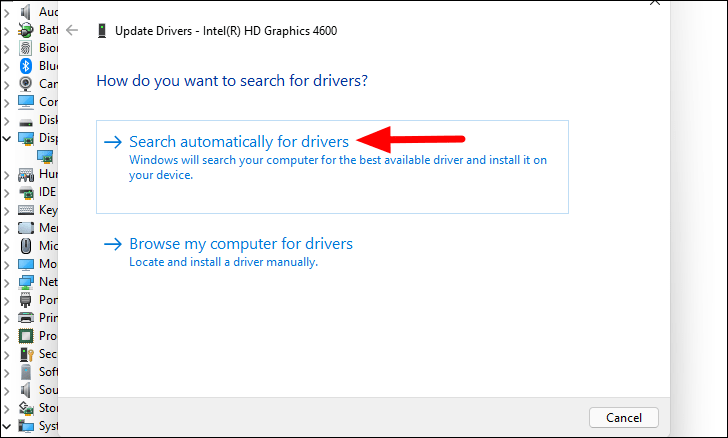The width and height of the screenshot is (728, 438).
Task: Click the Display adapters category icon
Action: [26, 138]
